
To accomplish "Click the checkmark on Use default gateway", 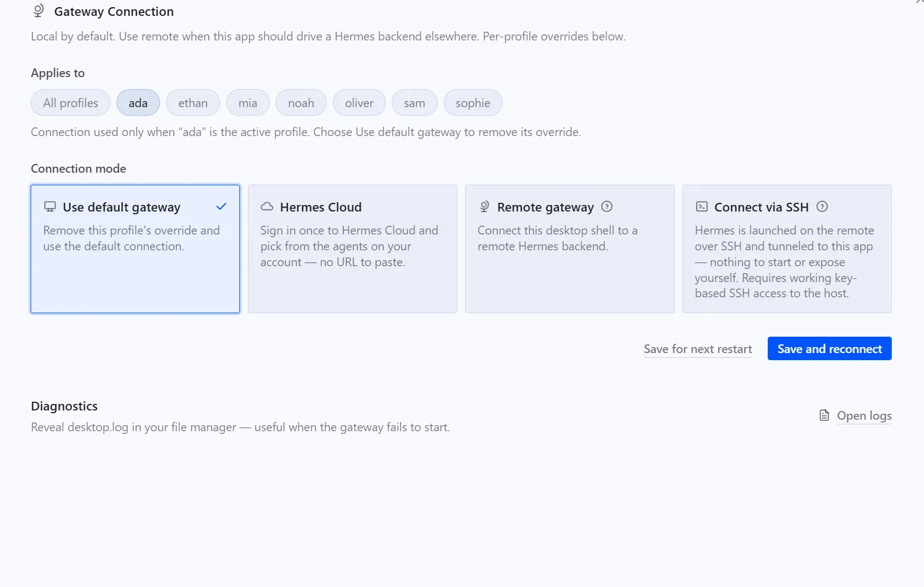I will [x=221, y=207].
